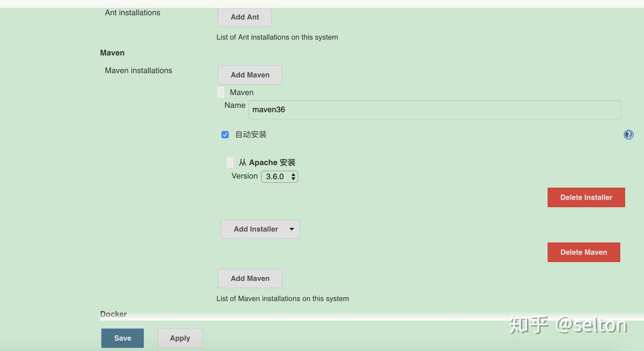This screenshot has height=351, width=644.
Task: Click the Add Installer caret arrow
Action: click(x=292, y=229)
